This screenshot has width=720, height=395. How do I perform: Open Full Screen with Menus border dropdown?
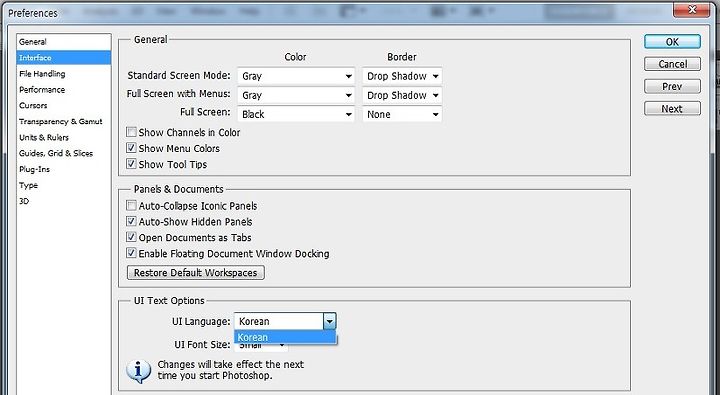click(402, 95)
